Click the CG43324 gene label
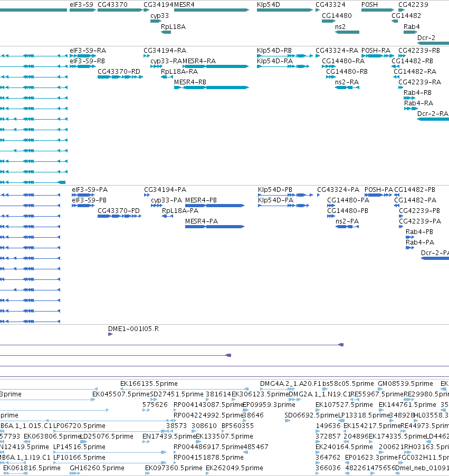Image resolution: width=449 pixels, height=476 pixels. point(330,5)
